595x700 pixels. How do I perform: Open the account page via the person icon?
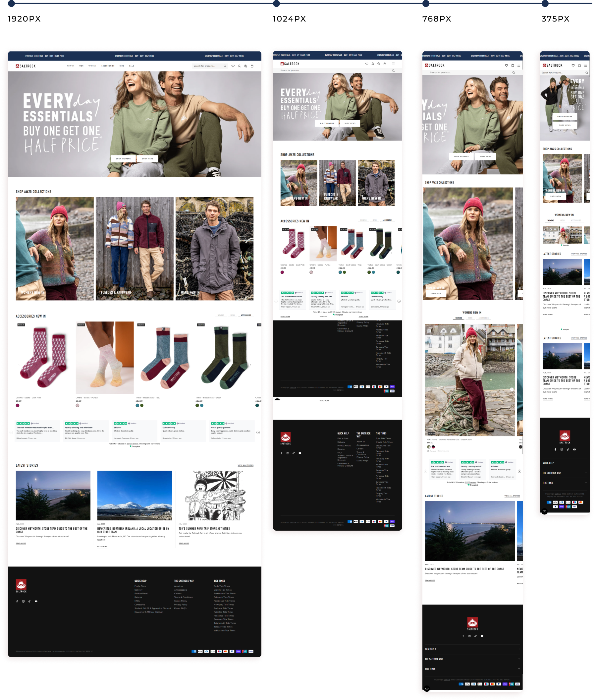(x=240, y=66)
